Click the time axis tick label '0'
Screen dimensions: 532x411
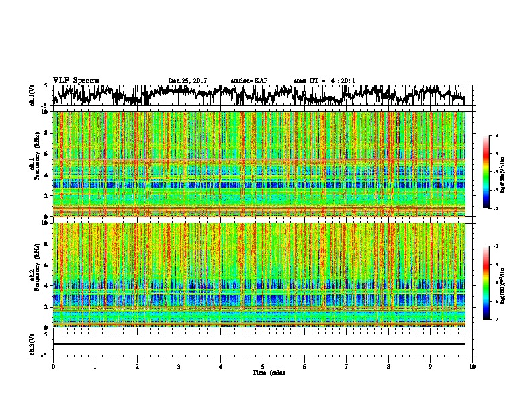point(53,367)
